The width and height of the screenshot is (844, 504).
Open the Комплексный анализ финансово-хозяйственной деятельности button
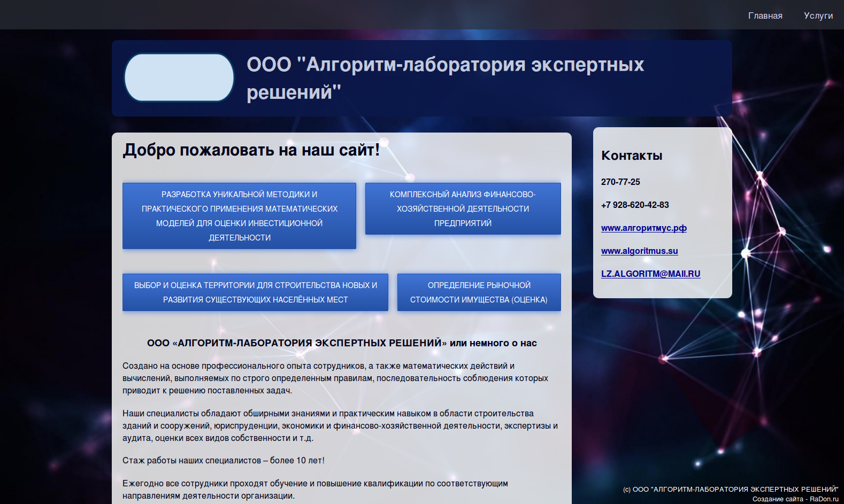tap(463, 209)
